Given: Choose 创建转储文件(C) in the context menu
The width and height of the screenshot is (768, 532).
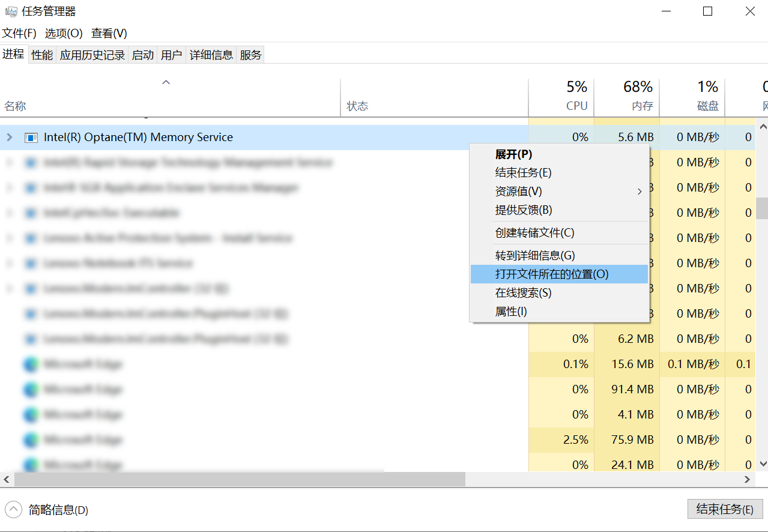Looking at the screenshot, I should [559, 233].
